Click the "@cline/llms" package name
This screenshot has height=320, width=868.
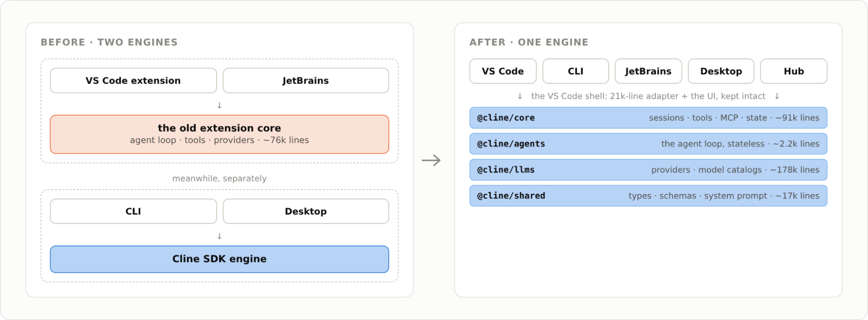(x=506, y=170)
